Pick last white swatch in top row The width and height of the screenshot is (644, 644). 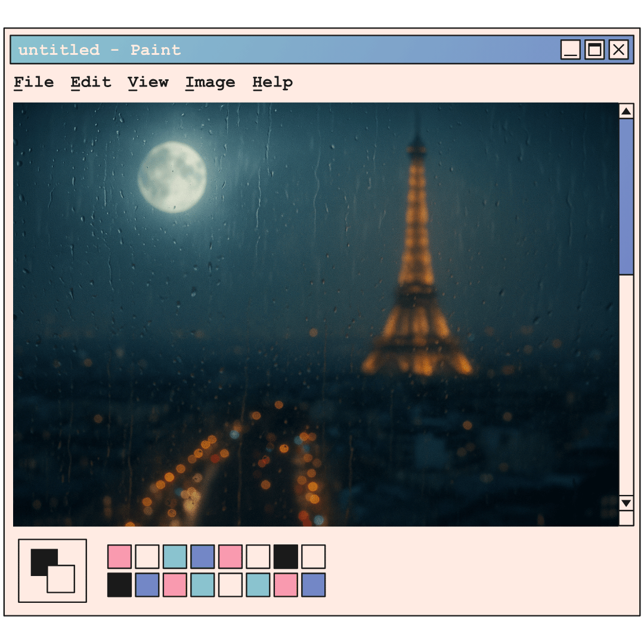[x=314, y=556]
